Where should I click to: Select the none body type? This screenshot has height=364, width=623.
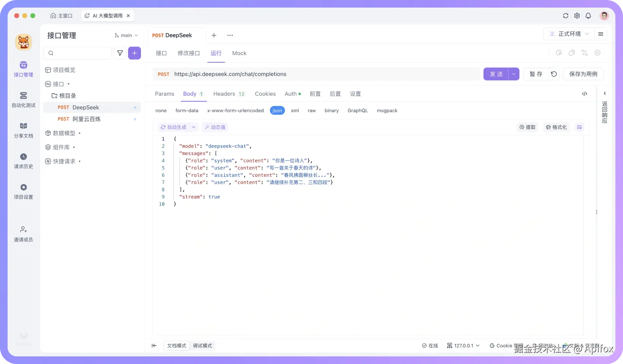pos(161,111)
